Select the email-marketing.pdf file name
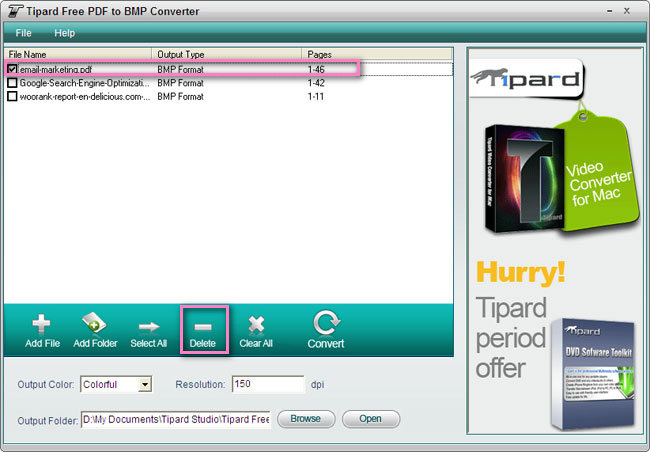The image size is (650, 452). 56,70
